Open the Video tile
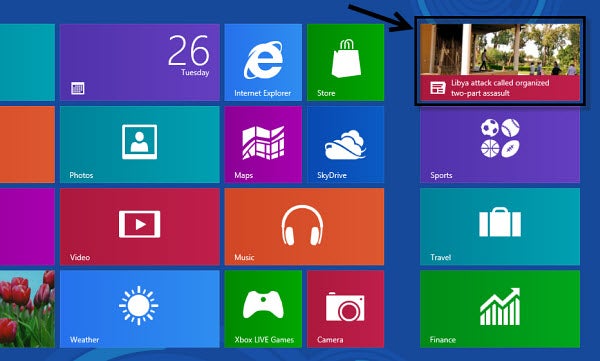The height and width of the screenshot is (361, 600). (x=140, y=227)
